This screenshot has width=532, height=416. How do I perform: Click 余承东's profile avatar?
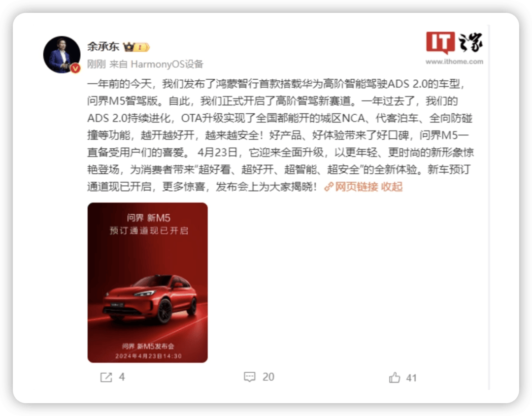click(x=62, y=55)
